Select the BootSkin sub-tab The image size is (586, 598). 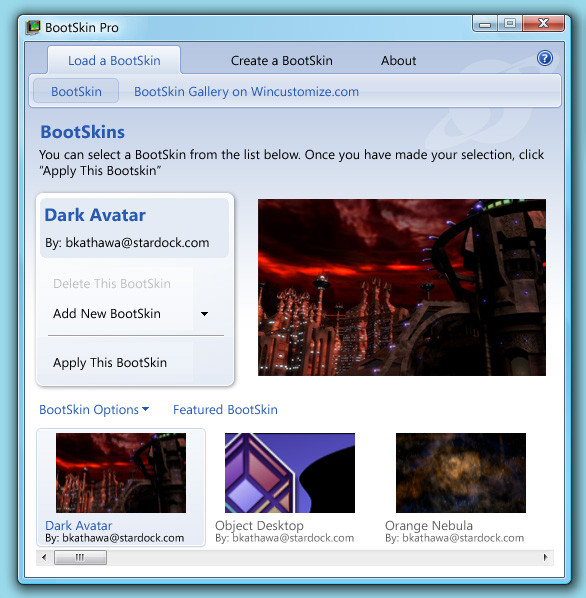point(76,91)
